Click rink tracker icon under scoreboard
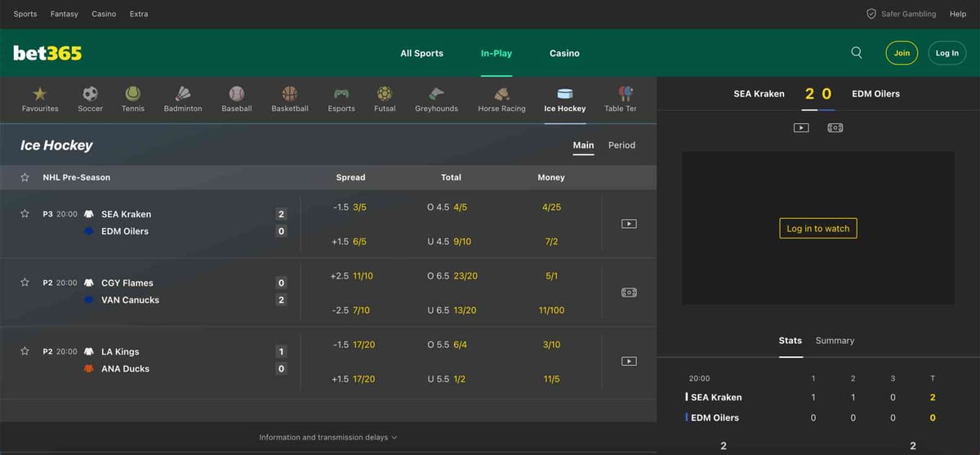The width and height of the screenshot is (980, 455). [x=835, y=127]
